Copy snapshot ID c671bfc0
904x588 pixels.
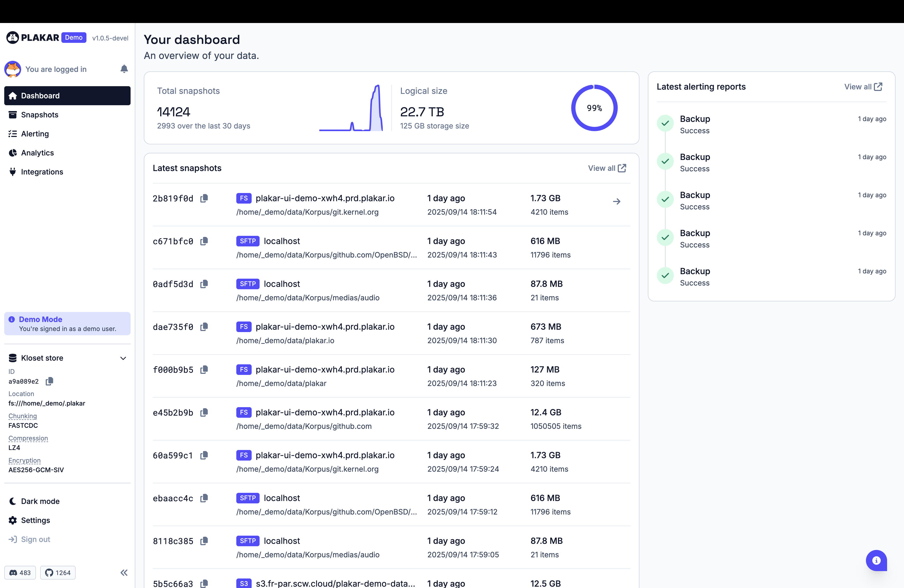coord(204,241)
